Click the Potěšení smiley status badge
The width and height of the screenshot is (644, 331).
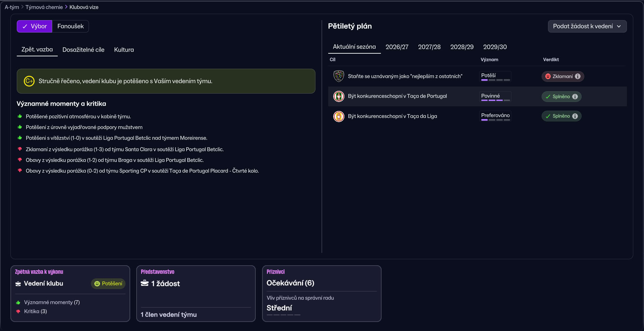(108, 284)
